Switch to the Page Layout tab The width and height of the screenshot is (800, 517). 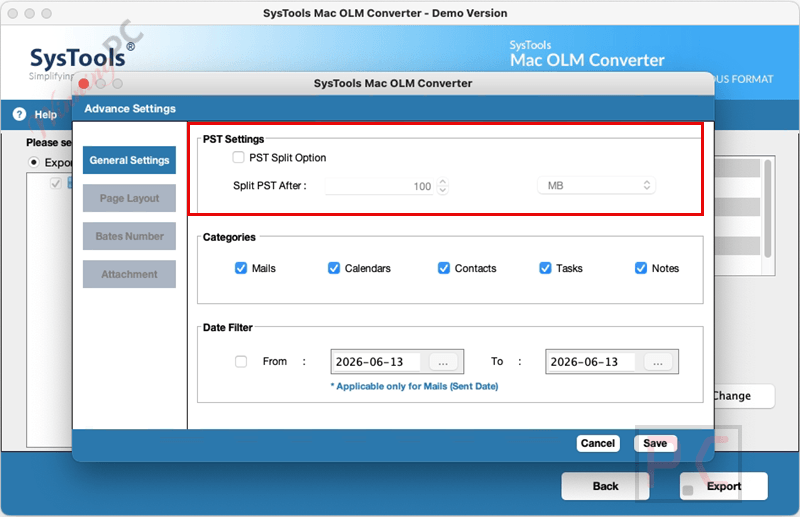[130, 198]
